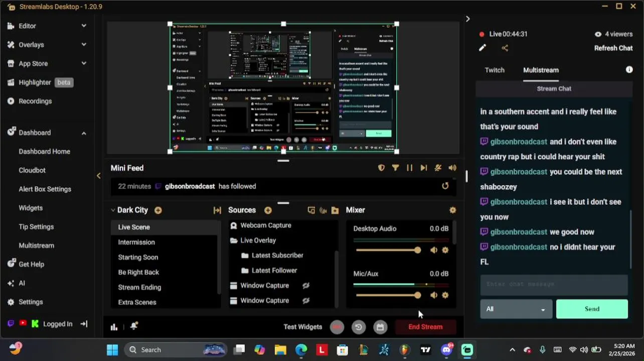This screenshot has width=644, height=361.
Task: Click the Desktop Audio volume slider
Action: (387, 250)
